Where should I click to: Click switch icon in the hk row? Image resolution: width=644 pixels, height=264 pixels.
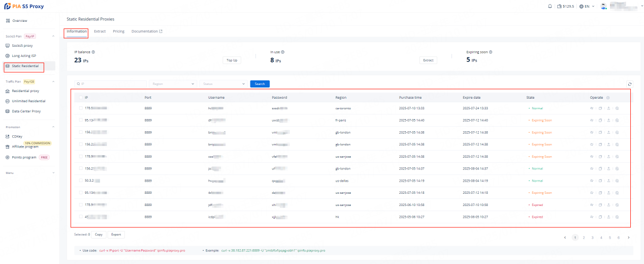coord(591,217)
